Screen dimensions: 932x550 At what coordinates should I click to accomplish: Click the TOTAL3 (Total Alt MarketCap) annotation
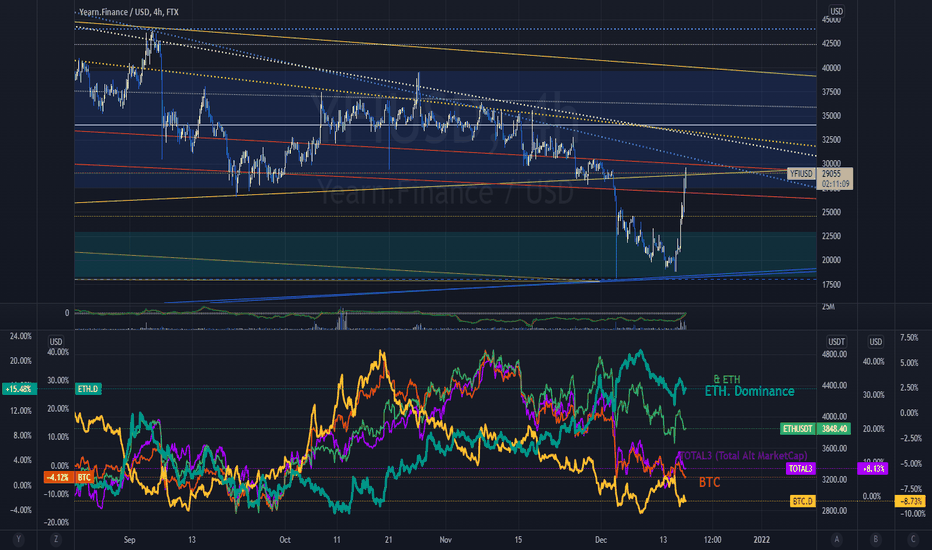coord(743,455)
